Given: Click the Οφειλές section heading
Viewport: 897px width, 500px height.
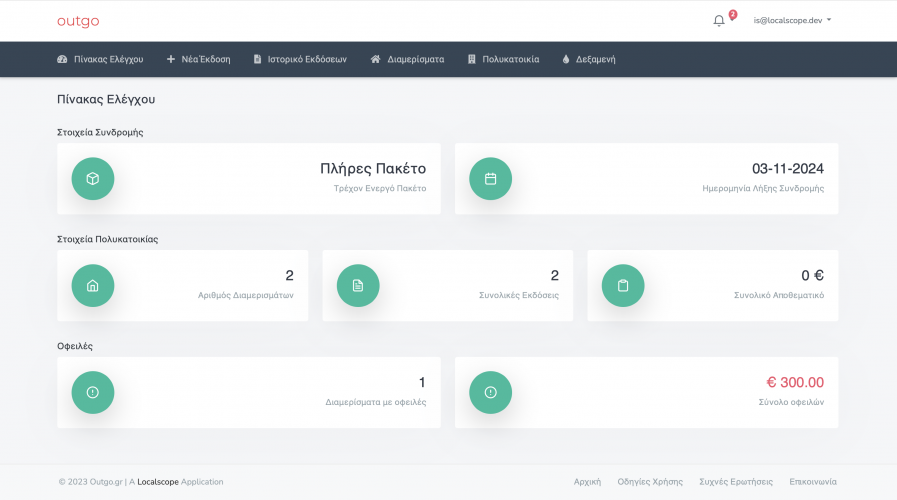Looking at the screenshot, I should 75,346.
